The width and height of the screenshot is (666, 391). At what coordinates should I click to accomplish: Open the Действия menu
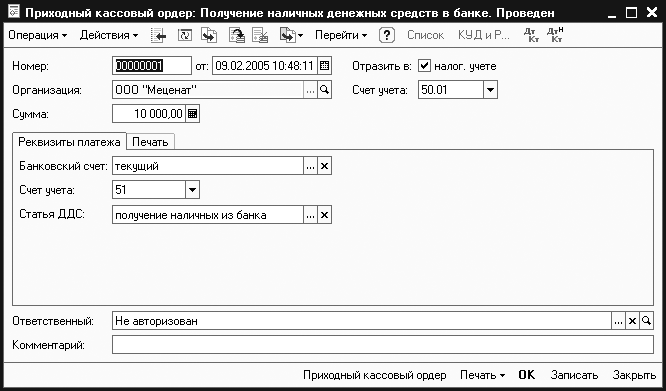[x=109, y=35]
